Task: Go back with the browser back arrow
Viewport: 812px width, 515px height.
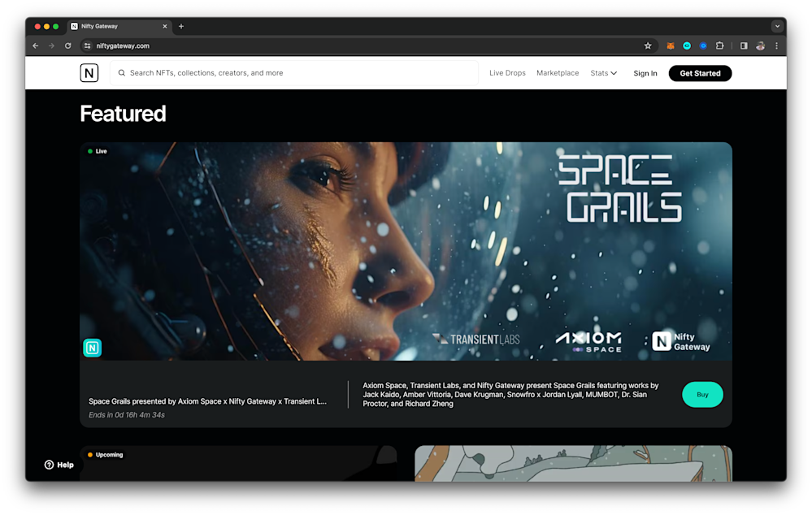Action: [35, 46]
